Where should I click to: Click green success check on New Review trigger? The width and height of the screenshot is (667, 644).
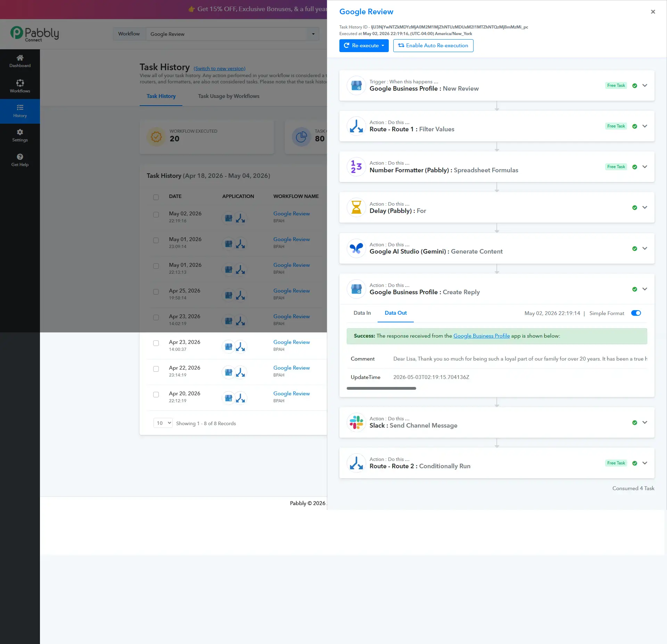[635, 86]
